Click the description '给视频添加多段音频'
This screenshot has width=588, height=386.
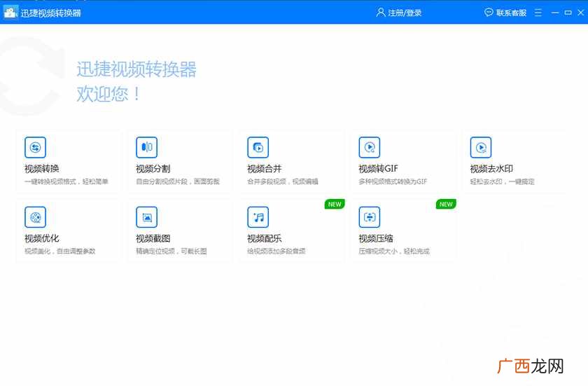point(276,251)
